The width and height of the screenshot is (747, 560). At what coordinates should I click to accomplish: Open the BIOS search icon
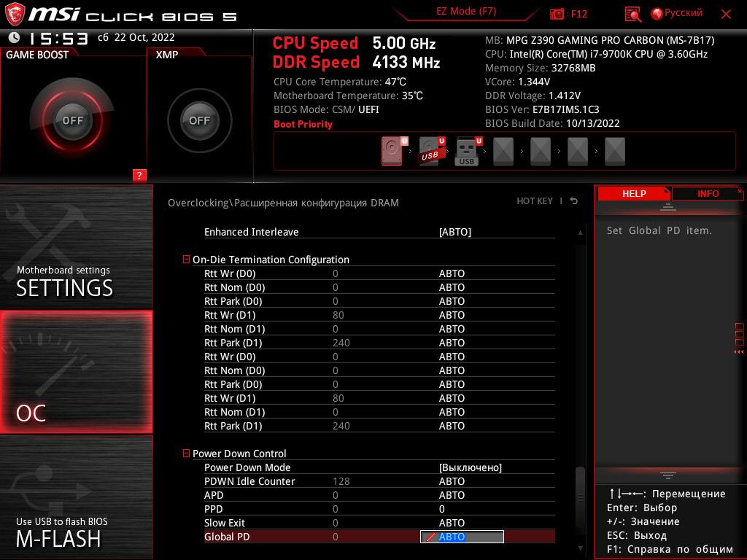click(632, 15)
